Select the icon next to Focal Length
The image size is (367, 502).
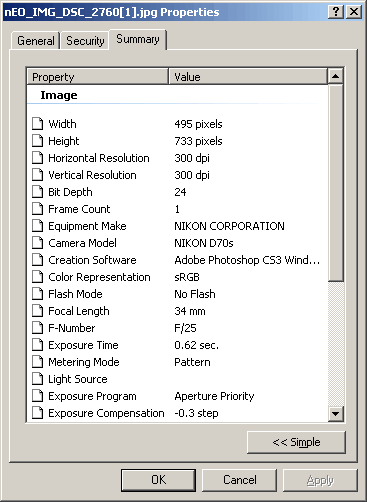pyautogui.click(x=38, y=311)
